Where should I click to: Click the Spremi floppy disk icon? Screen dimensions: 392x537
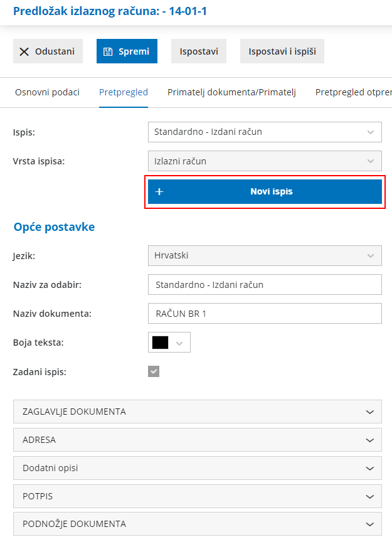108,51
